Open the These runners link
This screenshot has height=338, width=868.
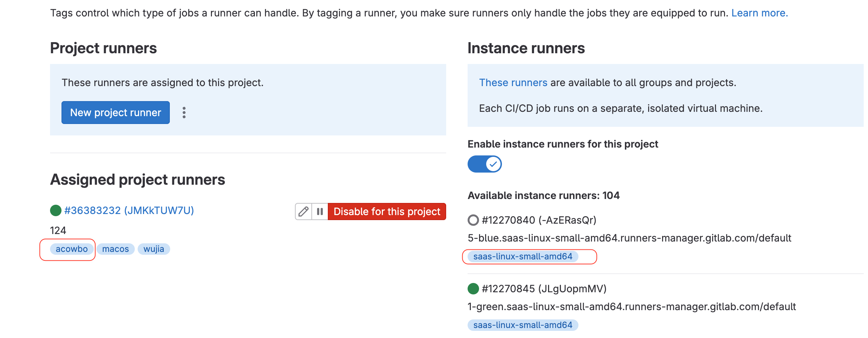pos(513,83)
